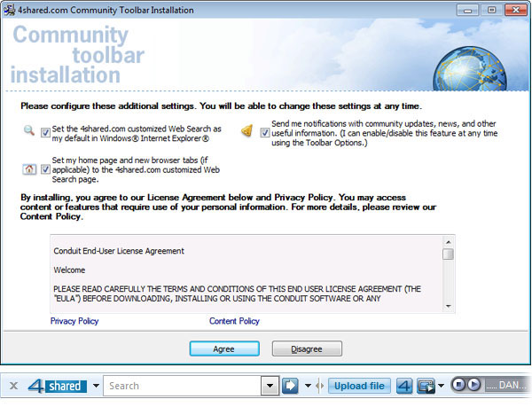The image size is (532, 407).
Task: Click the Conduit End-User License Agreement heading
Action: click(x=119, y=251)
